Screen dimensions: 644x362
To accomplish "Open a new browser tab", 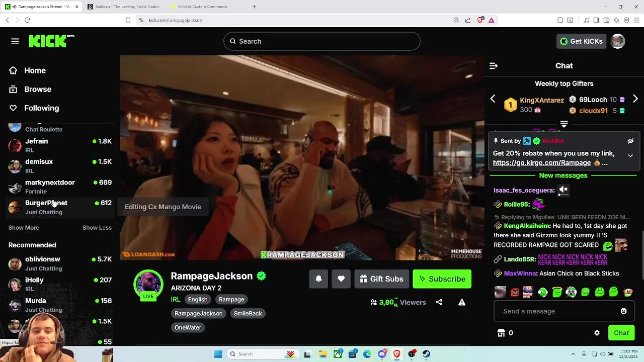I will click(x=254, y=7).
